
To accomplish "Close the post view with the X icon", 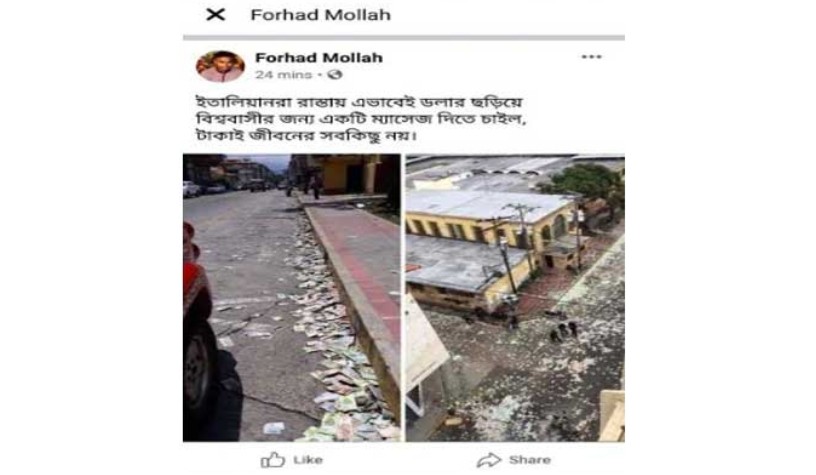I will [215, 15].
